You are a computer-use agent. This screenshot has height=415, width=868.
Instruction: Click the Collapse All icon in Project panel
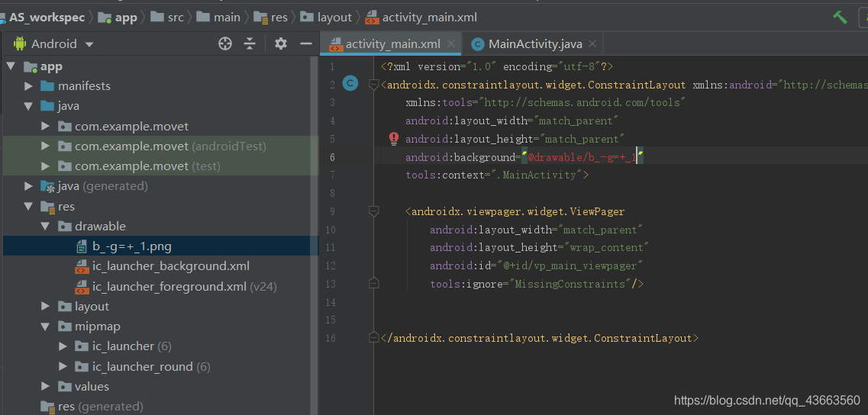click(250, 43)
